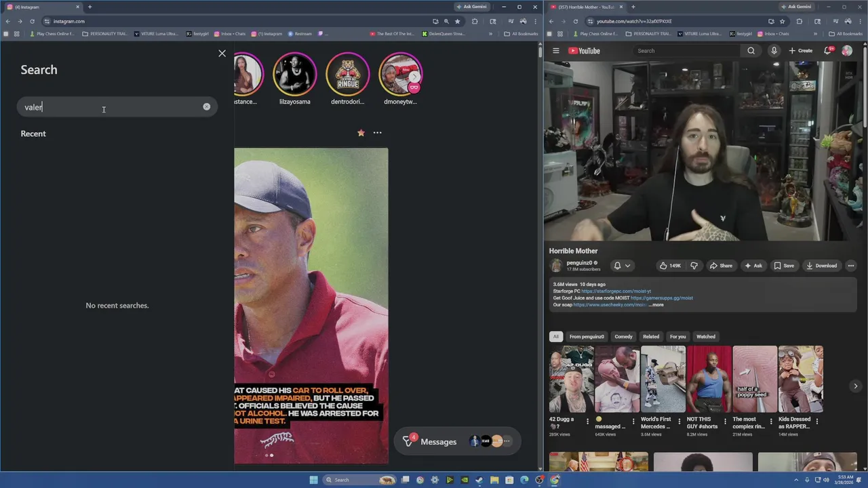Click the YouTube Create button
This screenshot has width=868, height=488.
tap(800, 51)
